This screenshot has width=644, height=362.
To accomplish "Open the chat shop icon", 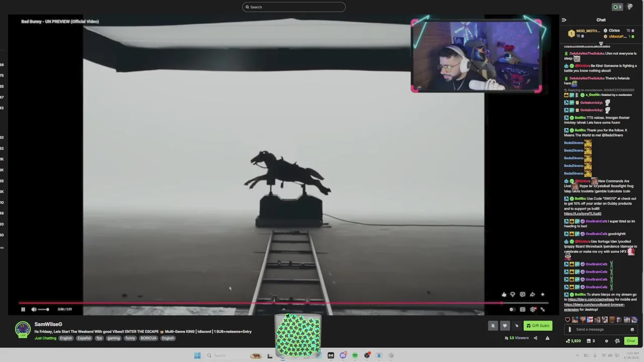I will [x=591, y=341].
